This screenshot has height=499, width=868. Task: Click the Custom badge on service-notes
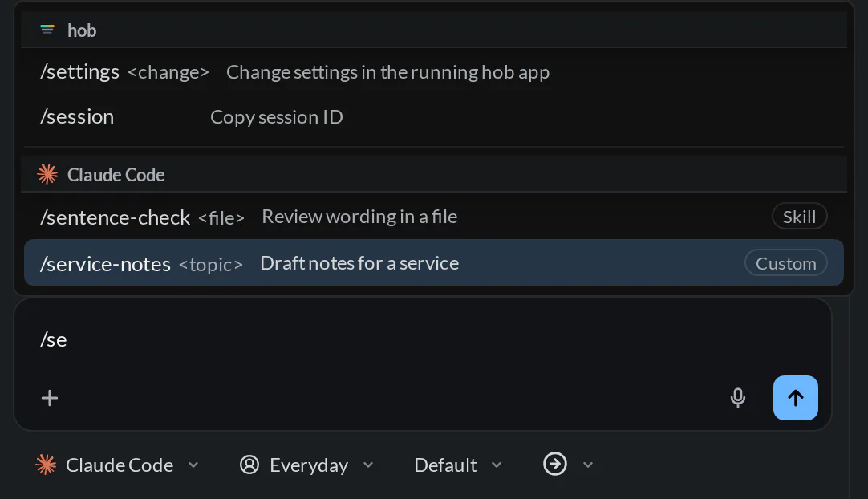(785, 263)
